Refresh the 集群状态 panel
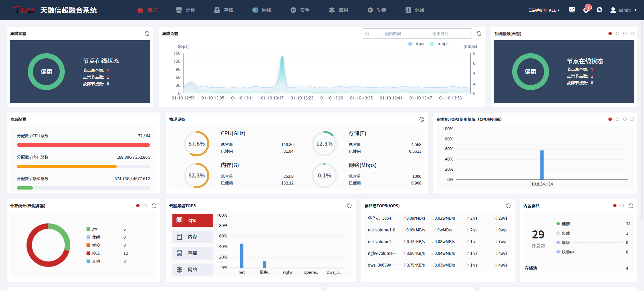The height and width of the screenshot is (291, 644). coord(147,33)
